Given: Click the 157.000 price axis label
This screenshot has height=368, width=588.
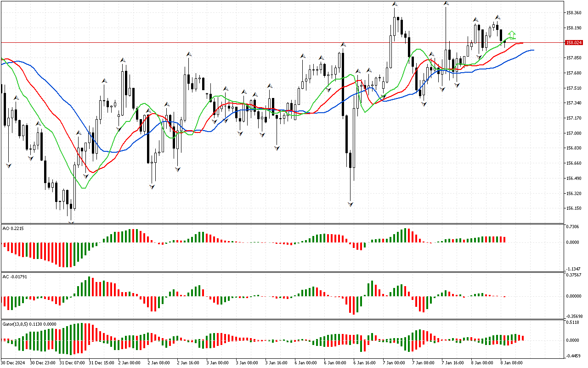Looking at the screenshot, I should click(574, 133).
